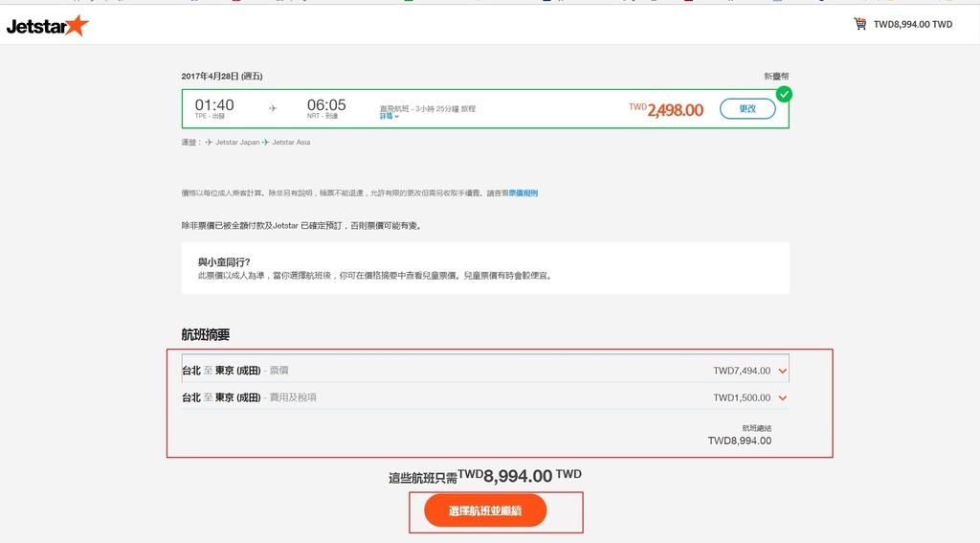Click the 更改 button on selected flight
980x543 pixels.
coord(747,109)
